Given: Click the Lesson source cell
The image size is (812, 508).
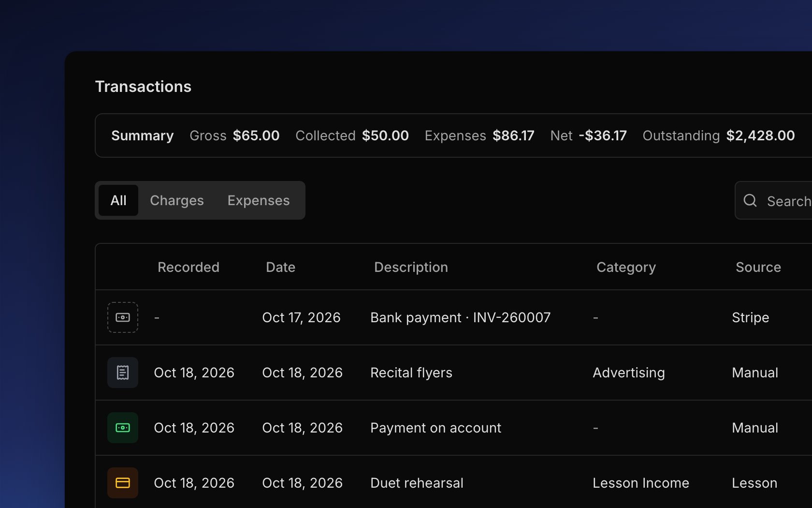Looking at the screenshot, I should pyautogui.click(x=754, y=483).
